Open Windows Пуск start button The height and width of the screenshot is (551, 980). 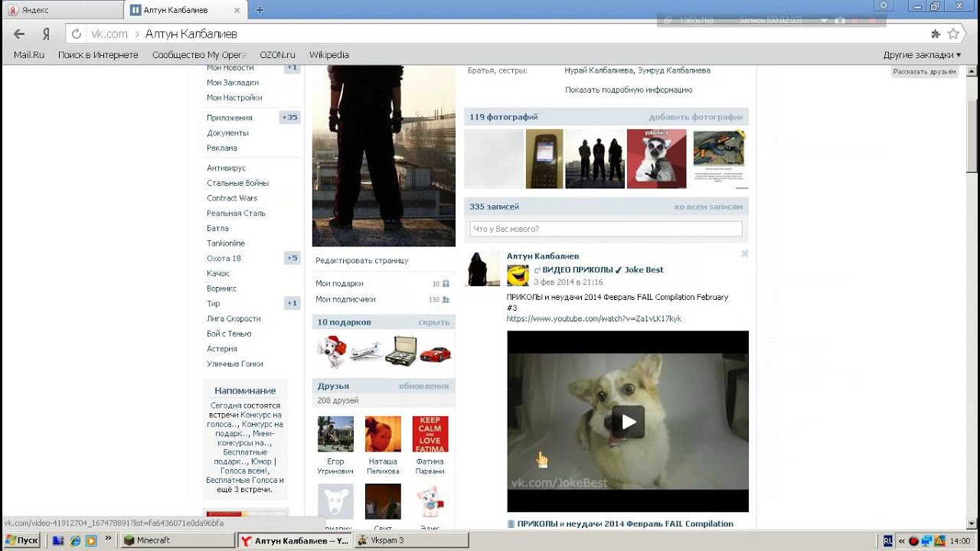(21, 540)
